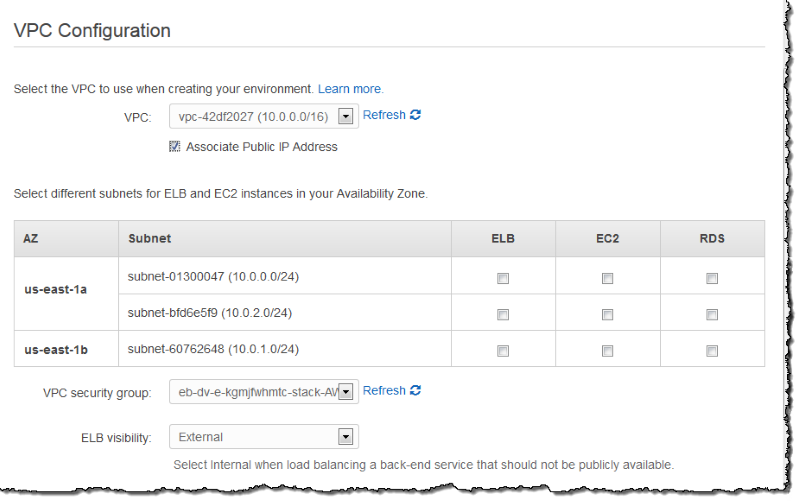800x501 pixels.
Task: Click refresh icon next to VPC dropdown
Action: pos(415,115)
